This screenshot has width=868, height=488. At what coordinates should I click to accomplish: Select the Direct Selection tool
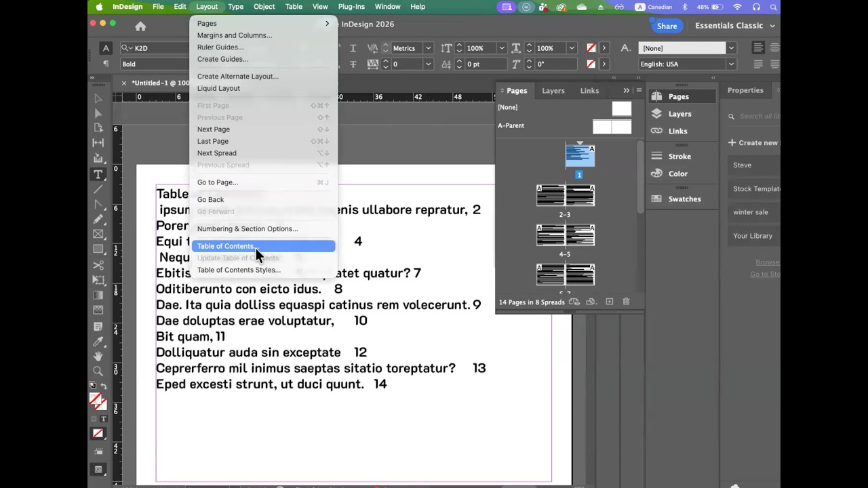[98, 113]
